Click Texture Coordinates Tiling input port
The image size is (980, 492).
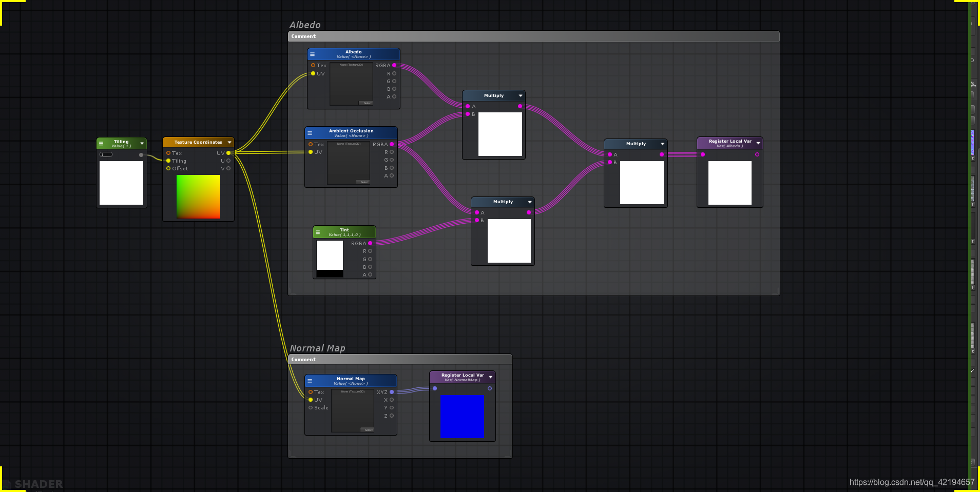(x=168, y=161)
